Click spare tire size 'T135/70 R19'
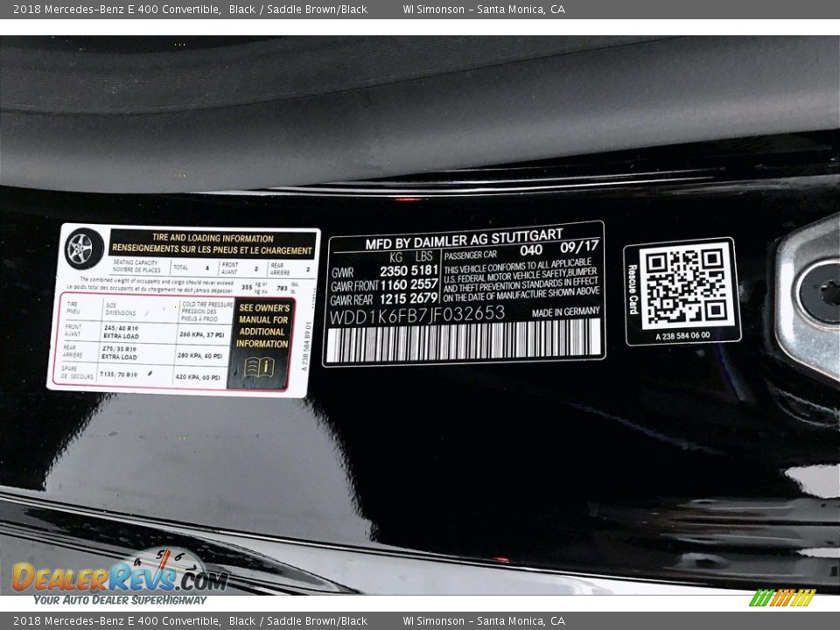Screen dimensions: 840x630 (x=118, y=374)
